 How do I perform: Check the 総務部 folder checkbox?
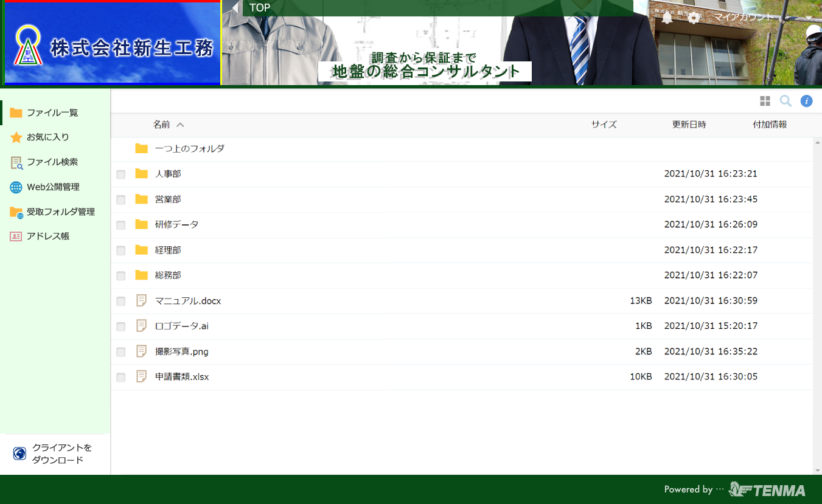point(121,276)
